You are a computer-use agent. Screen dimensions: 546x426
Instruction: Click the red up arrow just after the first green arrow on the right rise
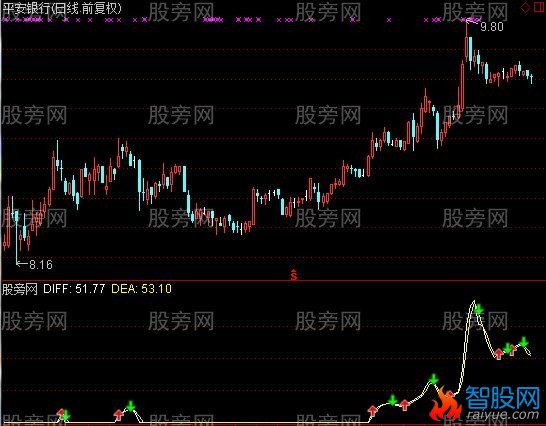pyautogui.click(x=404, y=405)
